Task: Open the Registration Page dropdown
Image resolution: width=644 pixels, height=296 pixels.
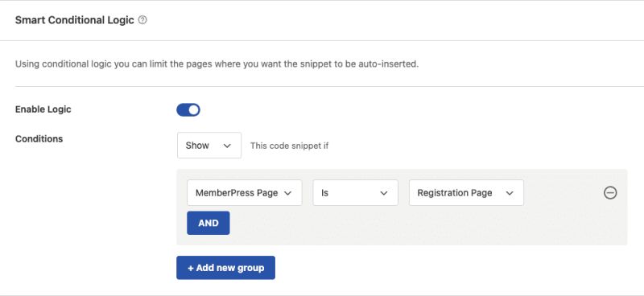Action: click(466, 192)
